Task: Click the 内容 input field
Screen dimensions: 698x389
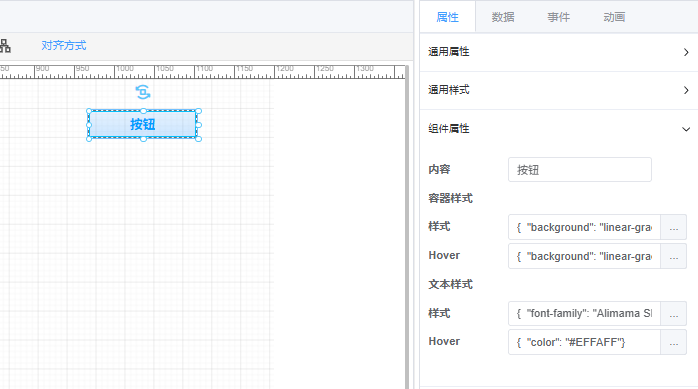Action: click(580, 170)
